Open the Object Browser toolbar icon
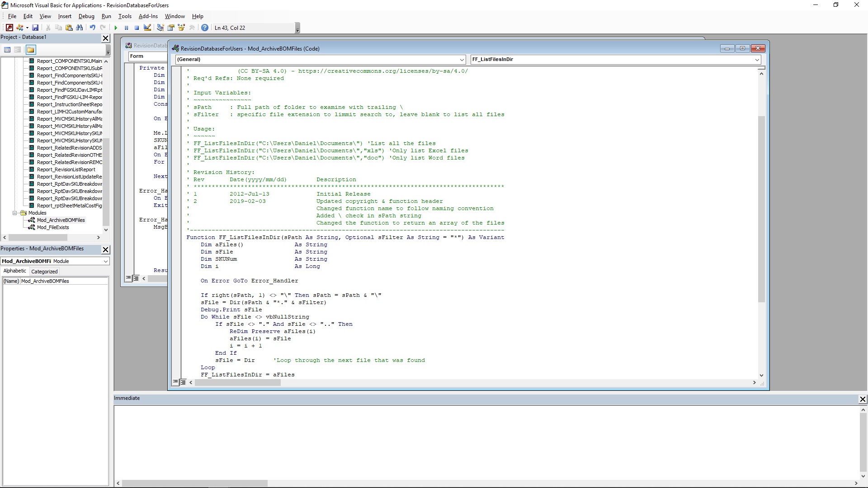The image size is (868, 488). 181,28
